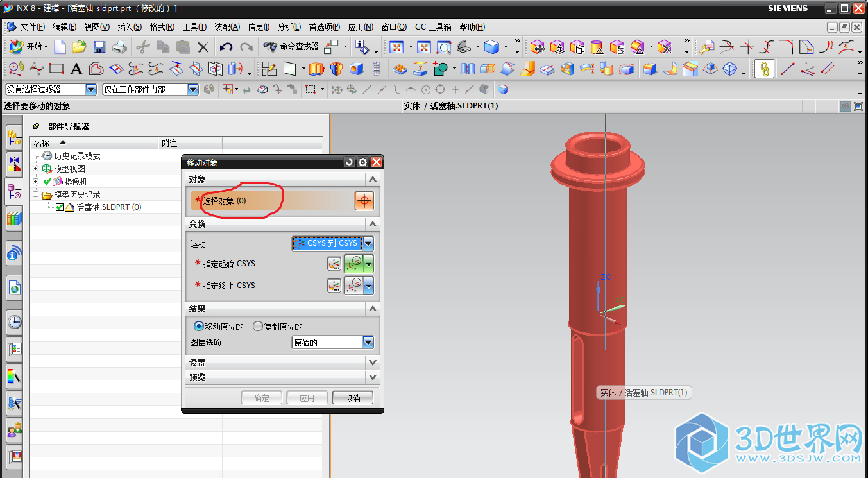
Task: Print using the printer icon
Action: tap(120, 46)
